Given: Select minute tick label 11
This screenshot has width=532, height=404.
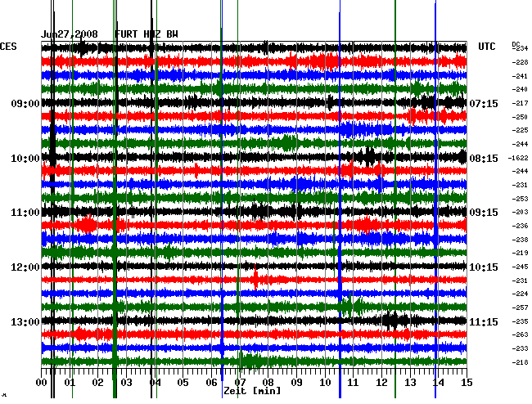Looking at the screenshot, I should (x=354, y=383).
